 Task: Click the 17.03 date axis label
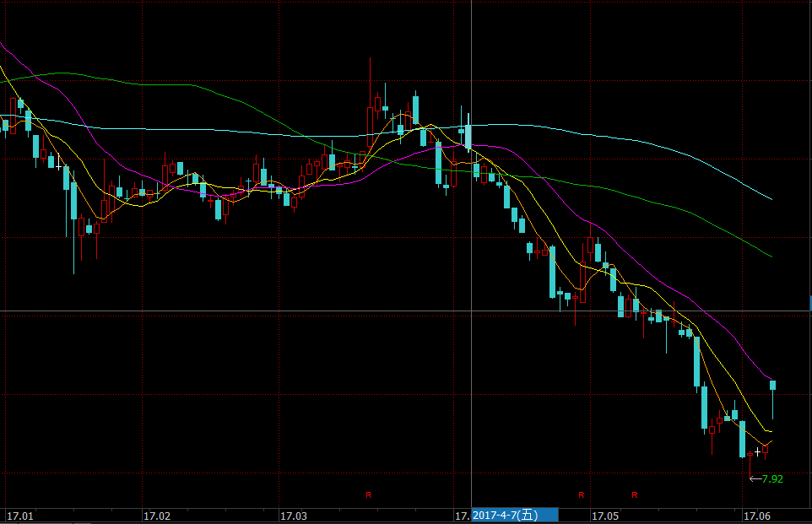coord(294,515)
